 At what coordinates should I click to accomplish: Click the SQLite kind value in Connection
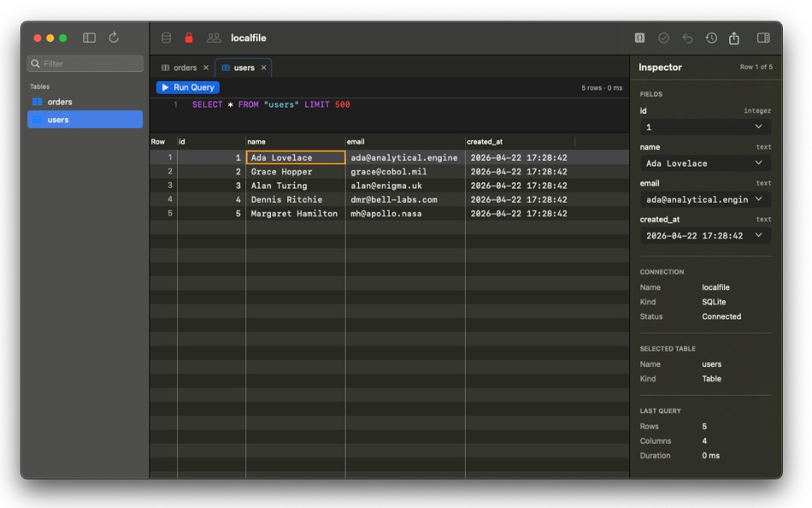(714, 302)
